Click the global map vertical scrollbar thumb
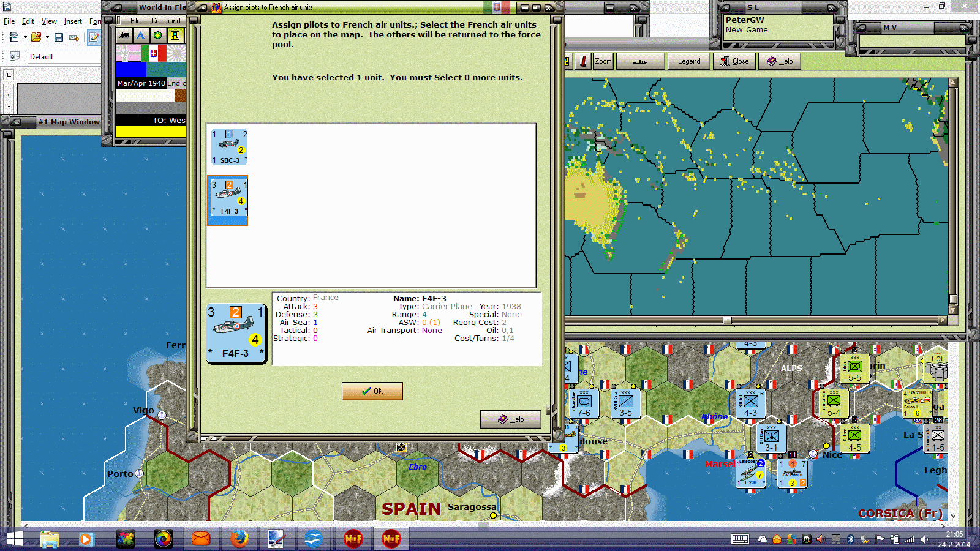Screen dimensions: 980x551 [x=953, y=299]
